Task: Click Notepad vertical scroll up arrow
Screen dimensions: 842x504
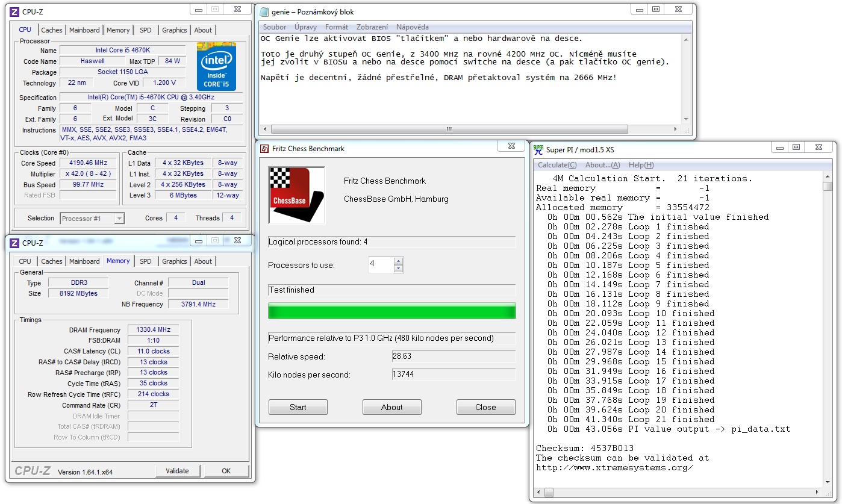Action: point(686,39)
